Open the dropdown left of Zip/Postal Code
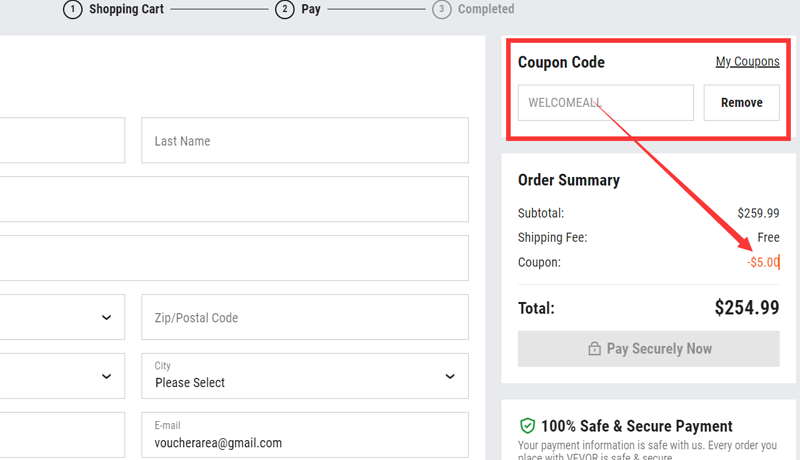The image size is (800, 460). [60, 318]
